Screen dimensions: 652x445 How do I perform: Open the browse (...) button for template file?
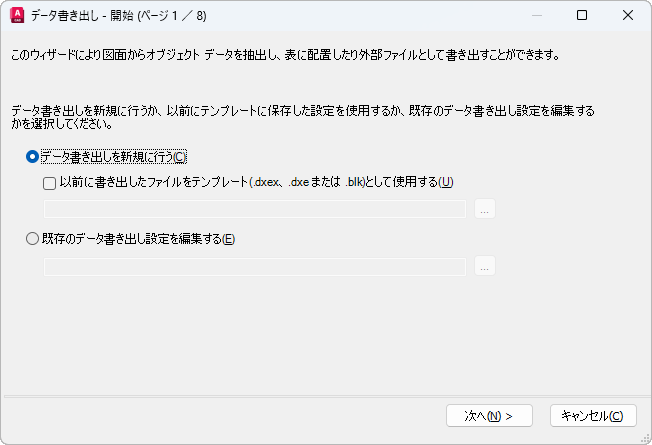pos(485,209)
